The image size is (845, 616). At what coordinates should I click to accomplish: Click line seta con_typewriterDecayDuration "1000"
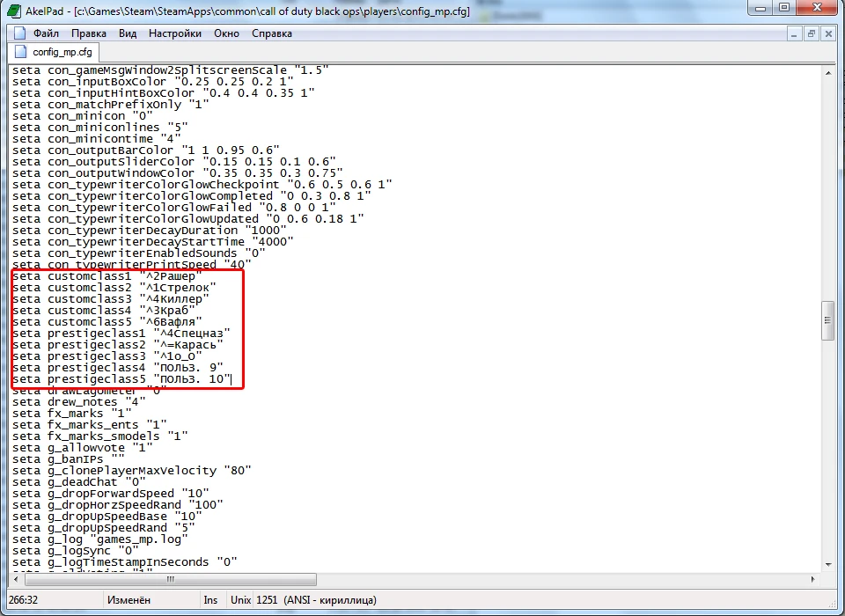click(x=150, y=231)
